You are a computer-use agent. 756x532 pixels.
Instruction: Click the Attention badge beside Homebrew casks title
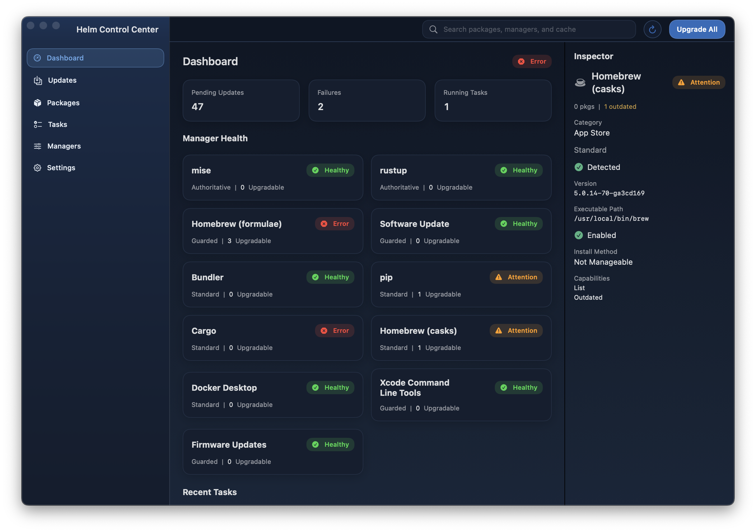pos(698,82)
